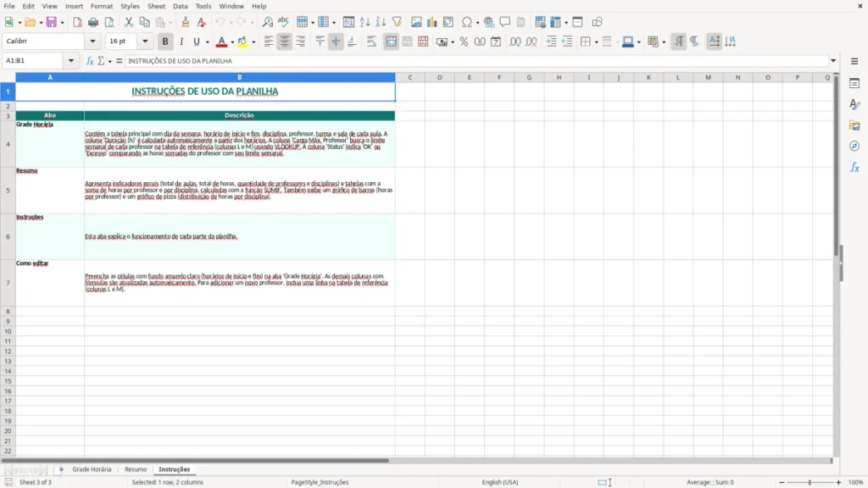Click the Font Color red A swatch
The width and height of the screenshot is (868, 488).
(221, 42)
